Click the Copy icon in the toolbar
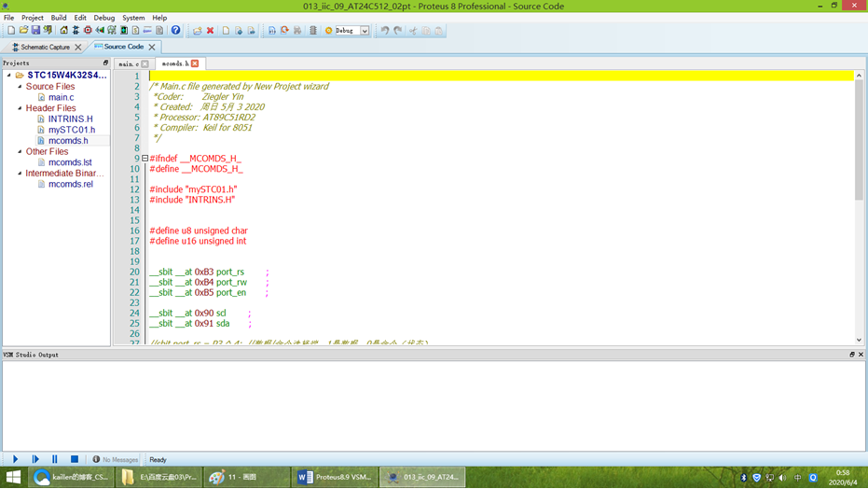 pyautogui.click(x=426, y=31)
